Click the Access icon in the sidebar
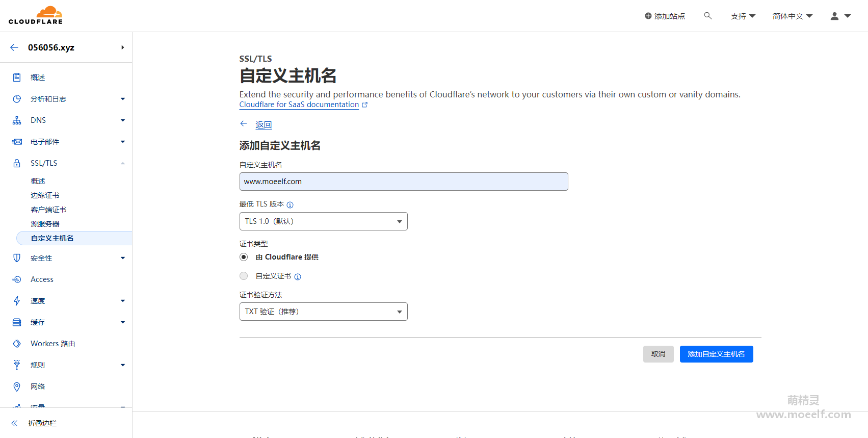 17,279
